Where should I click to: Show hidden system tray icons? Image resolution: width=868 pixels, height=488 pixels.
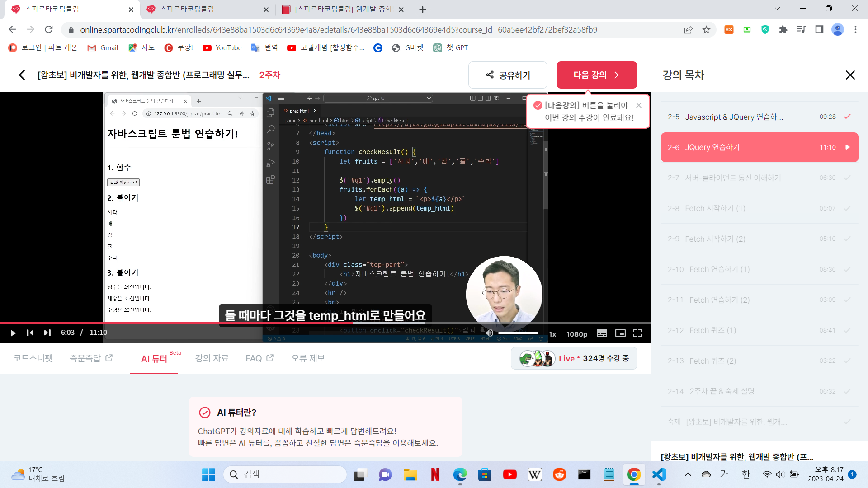[688, 474]
